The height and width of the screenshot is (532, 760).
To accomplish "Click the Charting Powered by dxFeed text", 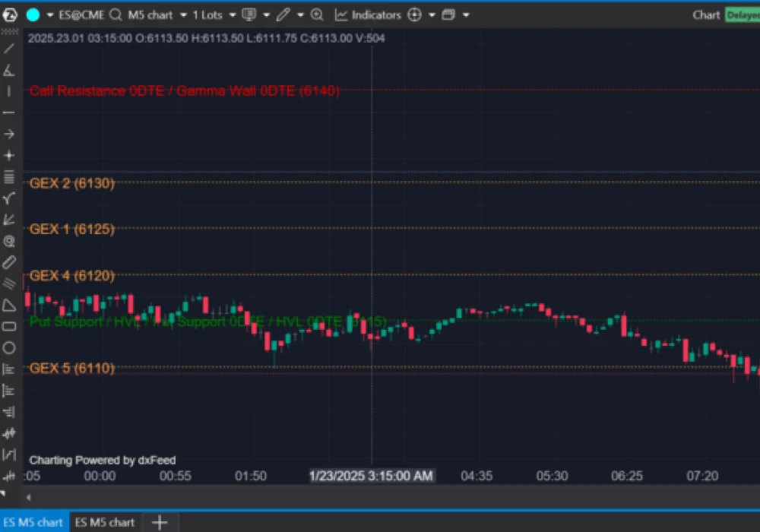I will click(x=103, y=460).
